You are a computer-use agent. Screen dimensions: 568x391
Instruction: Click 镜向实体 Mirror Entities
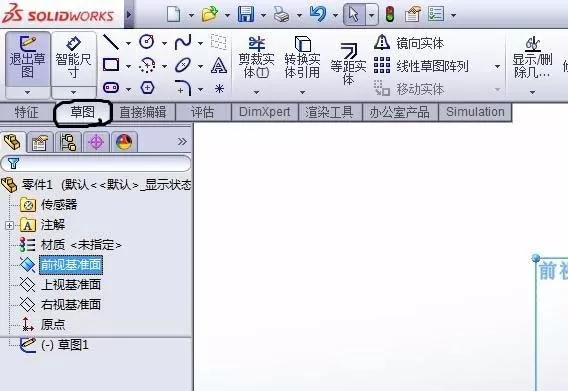pyautogui.click(x=409, y=43)
